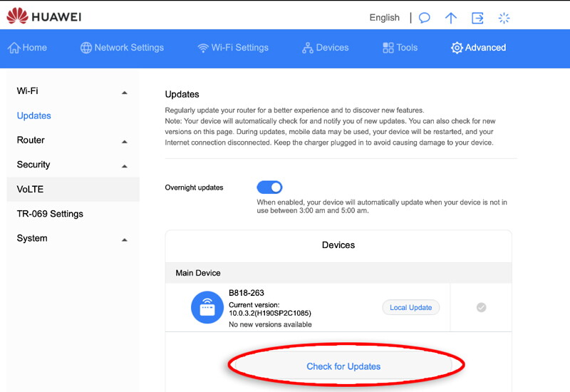Image resolution: width=570 pixels, height=392 pixels.
Task: Click the B818-263 device name
Action: pos(247,293)
